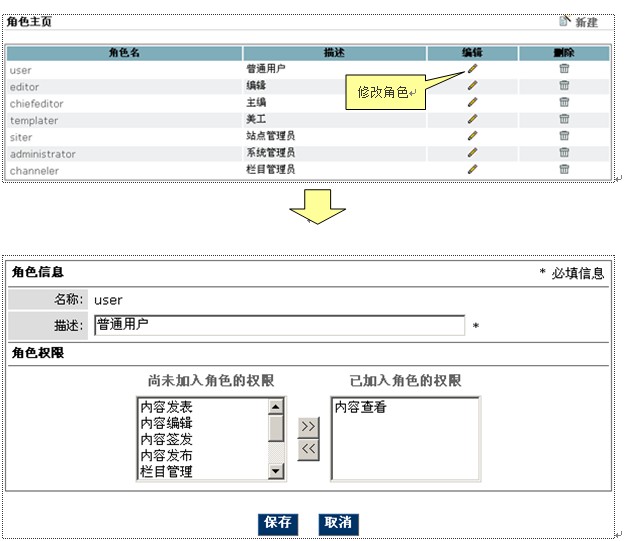Select 内容查看 in assigned permissions list
643x541 pixels.
click(360, 407)
